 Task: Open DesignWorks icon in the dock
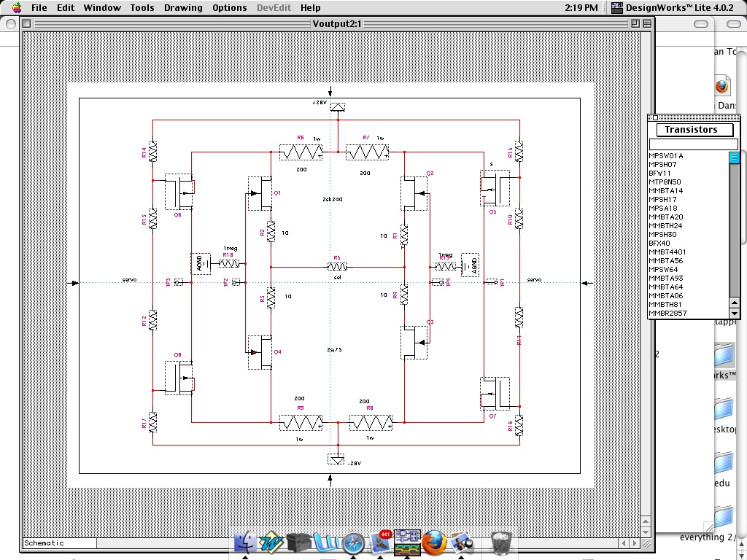(x=407, y=542)
